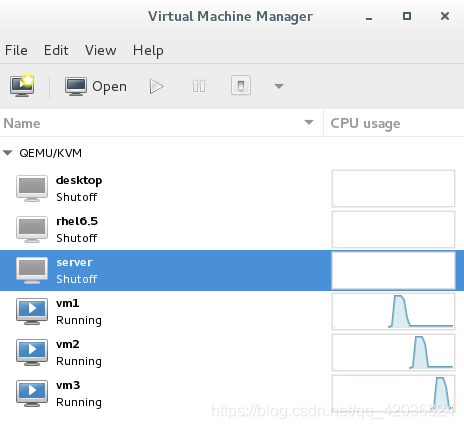The width and height of the screenshot is (464, 429).
Task: Maximize the Virtual Machine Manager window
Action: (407, 16)
